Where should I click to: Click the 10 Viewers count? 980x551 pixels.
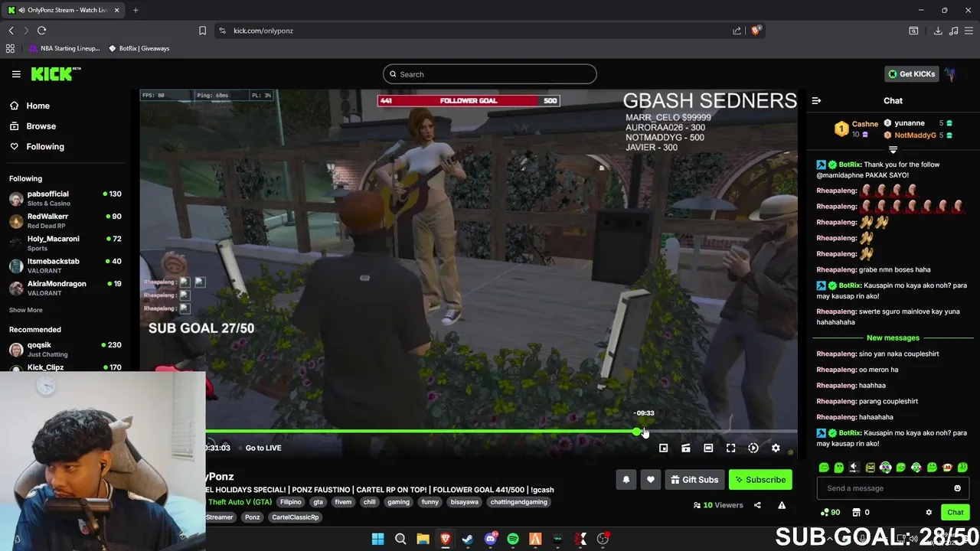[718, 505]
